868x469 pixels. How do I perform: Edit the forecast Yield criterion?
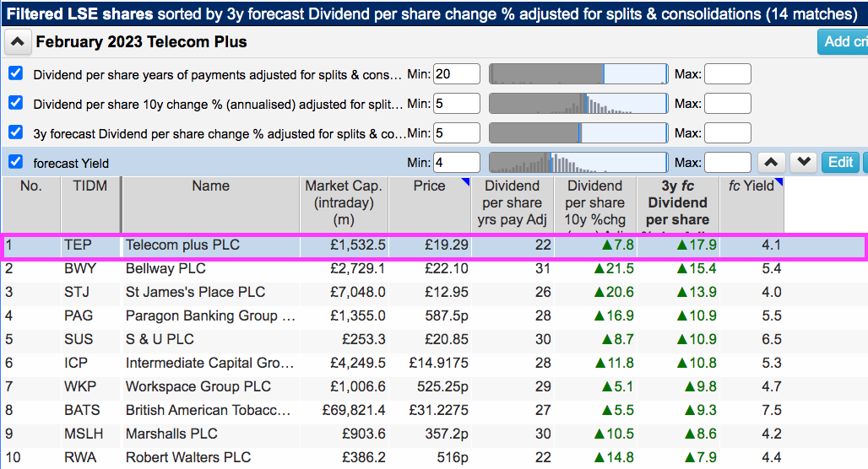[840, 163]
